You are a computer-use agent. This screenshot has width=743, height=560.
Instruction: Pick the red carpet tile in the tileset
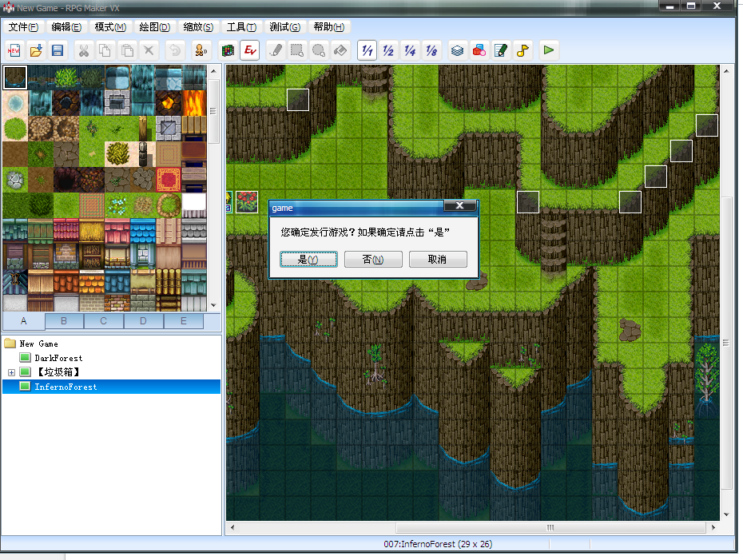click(x=169, y=180)
